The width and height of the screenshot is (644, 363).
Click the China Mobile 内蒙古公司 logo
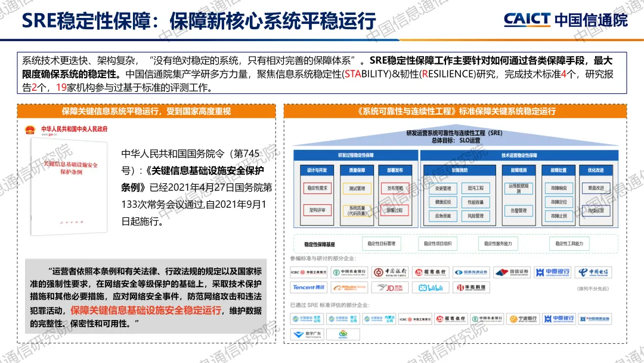[379, 319]
